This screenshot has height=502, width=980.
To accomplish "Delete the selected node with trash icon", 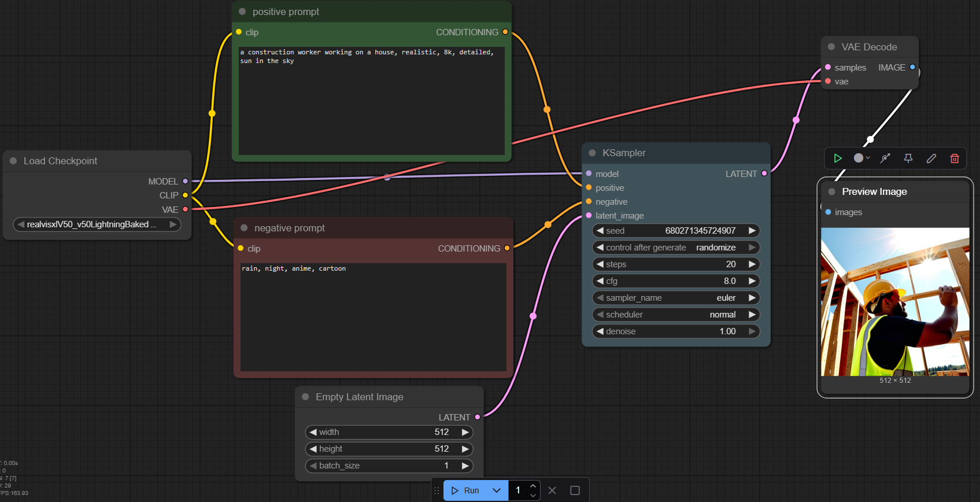I will [955, 158].
